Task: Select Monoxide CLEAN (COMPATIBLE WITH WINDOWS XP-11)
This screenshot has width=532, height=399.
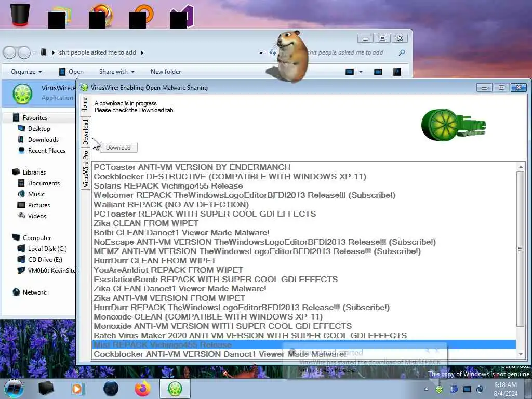Action: pos(304,316)
